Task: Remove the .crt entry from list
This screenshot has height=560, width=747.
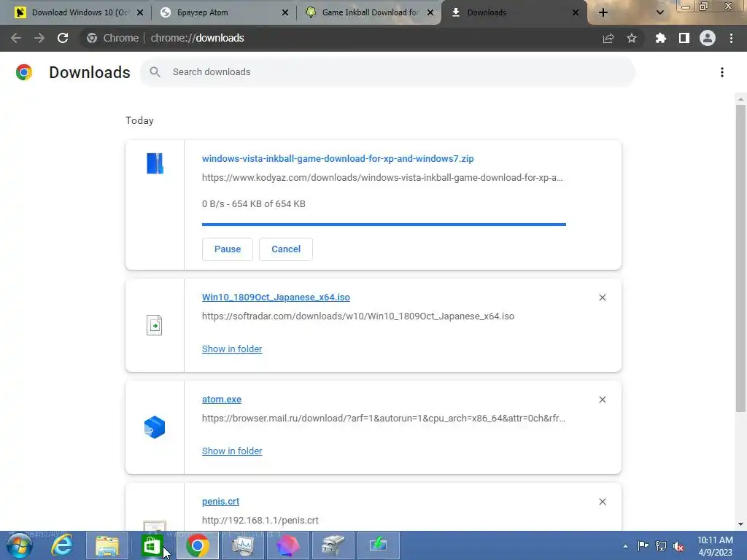Action: pyautogui.click(x=602, y=502)
